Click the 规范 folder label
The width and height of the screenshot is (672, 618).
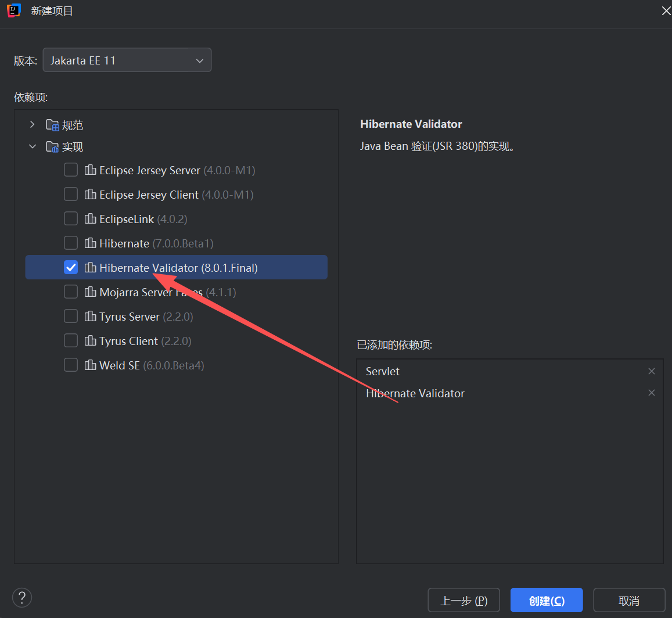(x=73, y=125)
